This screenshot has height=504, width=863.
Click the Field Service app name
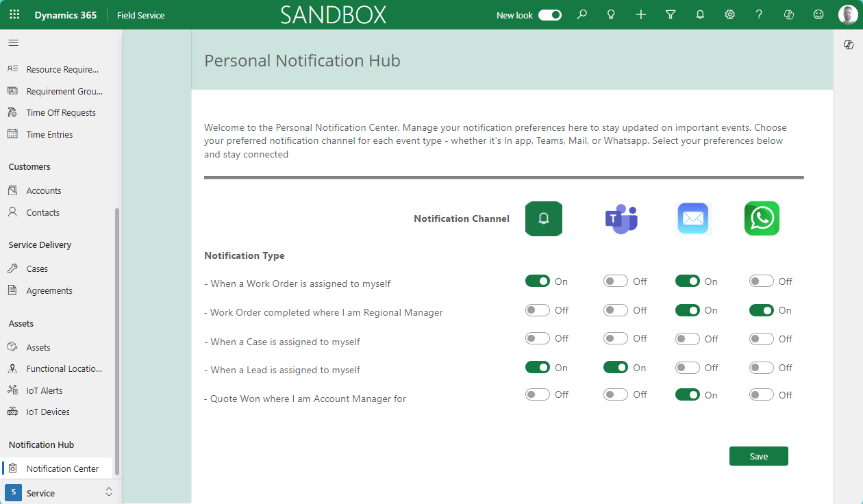(x=141, y=15)
